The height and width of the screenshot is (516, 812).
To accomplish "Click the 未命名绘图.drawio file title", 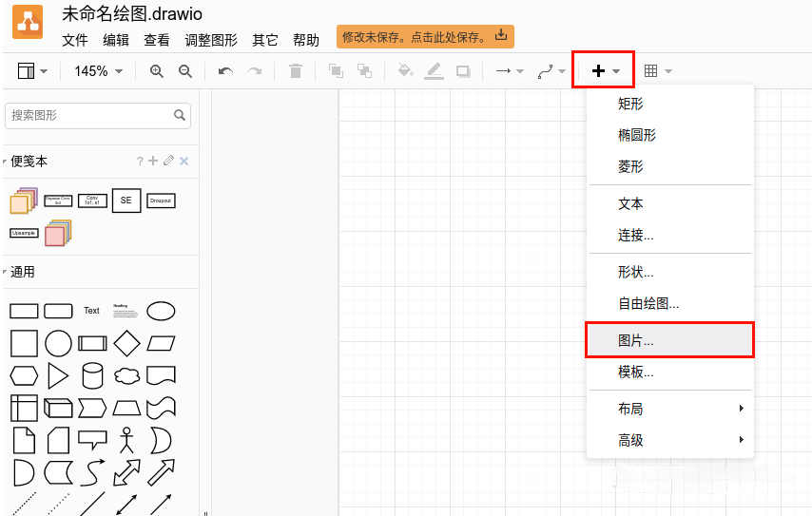I will pyautogui.click(x=132, y=14).
